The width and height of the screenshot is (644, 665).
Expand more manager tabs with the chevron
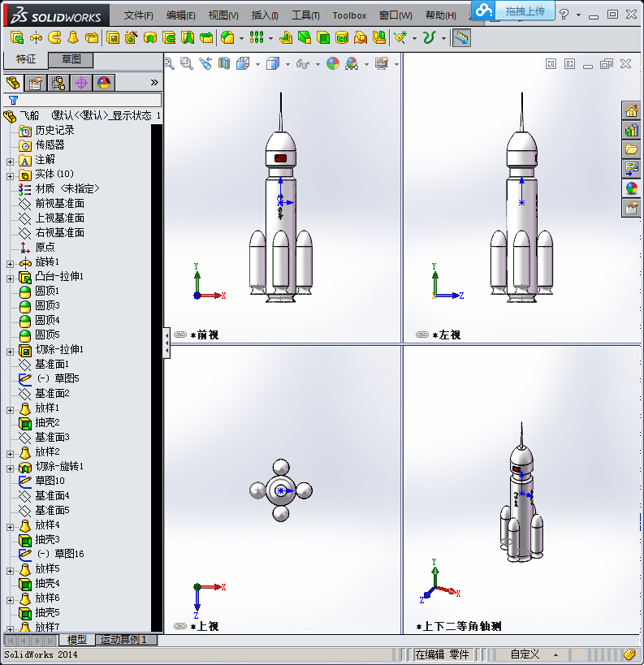pyautogui.click(x=154, y=82)
